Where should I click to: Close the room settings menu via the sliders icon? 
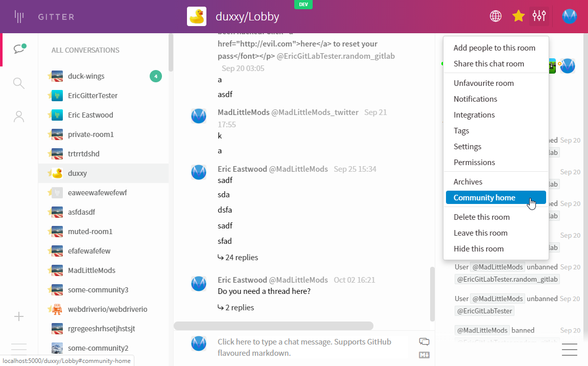539,16
